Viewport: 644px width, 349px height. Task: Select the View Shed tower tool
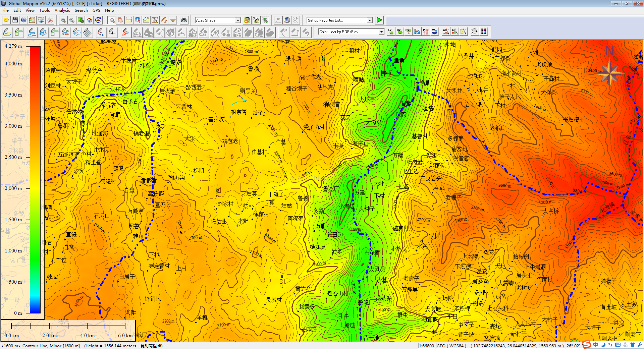(155, 20)
